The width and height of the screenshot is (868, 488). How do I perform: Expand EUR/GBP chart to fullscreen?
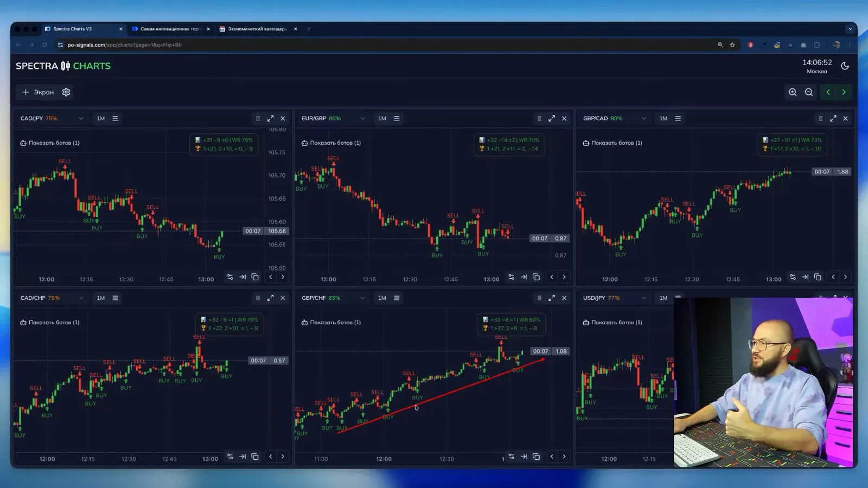pyautogui.click(x=552, y=118)
